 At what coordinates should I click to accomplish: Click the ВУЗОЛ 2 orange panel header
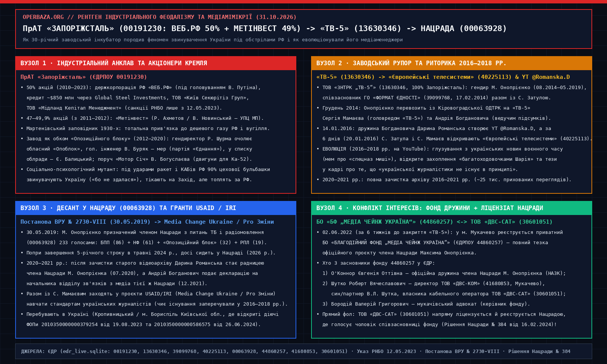(451, 63)
